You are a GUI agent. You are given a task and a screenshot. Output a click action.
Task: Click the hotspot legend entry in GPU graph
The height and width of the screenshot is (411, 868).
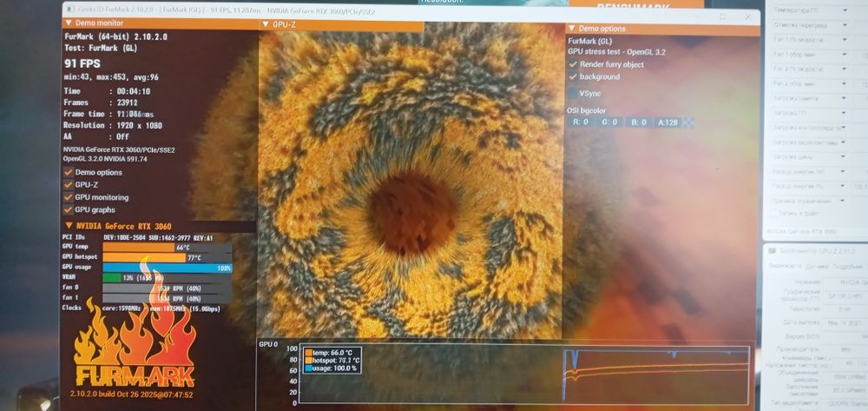pos(332,360)
